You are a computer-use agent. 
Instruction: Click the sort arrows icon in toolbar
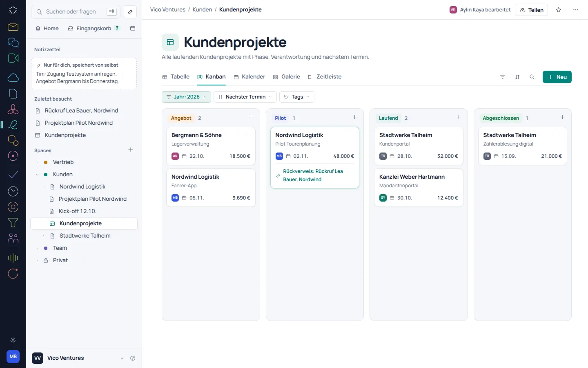(517, 77)
